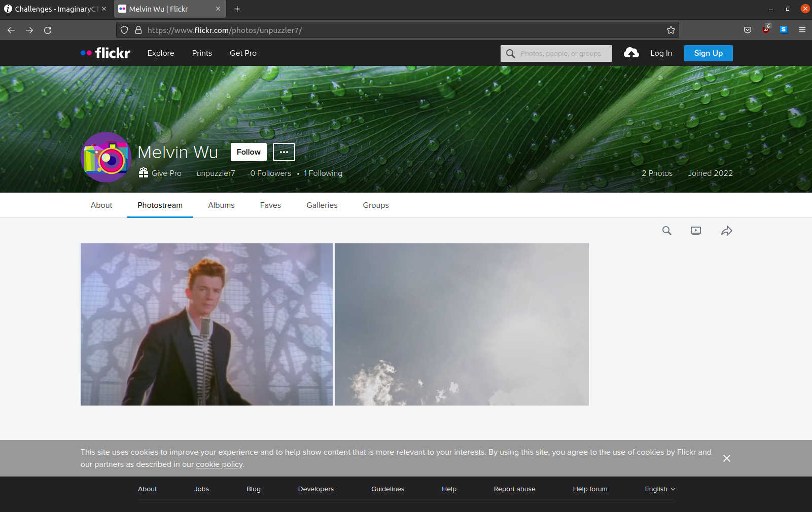Image resolution: width=812 pixels, height=512 pixels.
Task: Bookmark this page with the star icon
Action: coord(671,30)
